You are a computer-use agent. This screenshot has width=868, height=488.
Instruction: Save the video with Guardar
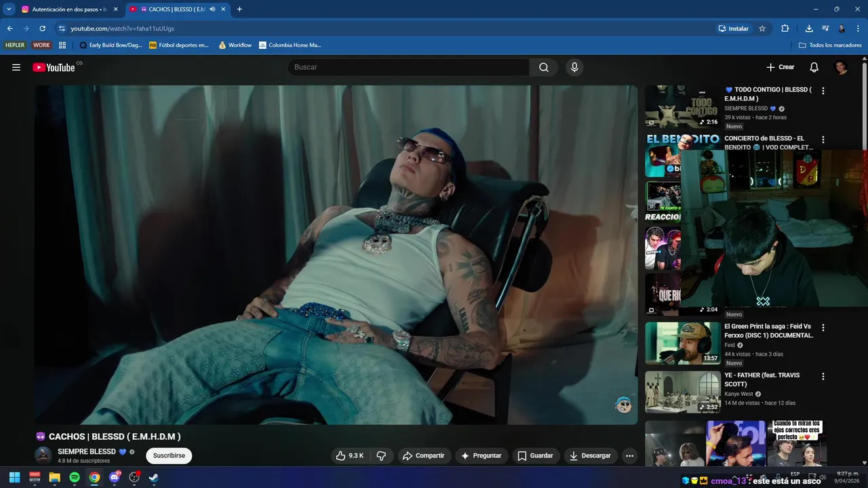(536, 455)
